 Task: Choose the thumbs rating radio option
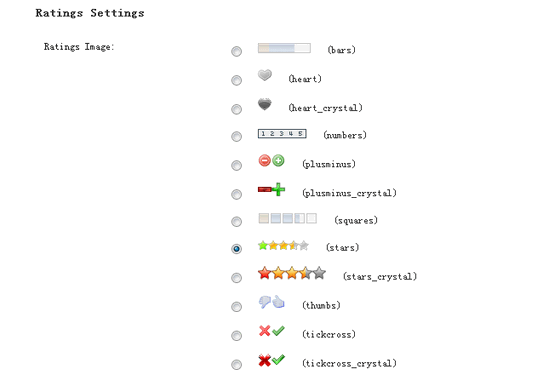[x=236, y=307]
